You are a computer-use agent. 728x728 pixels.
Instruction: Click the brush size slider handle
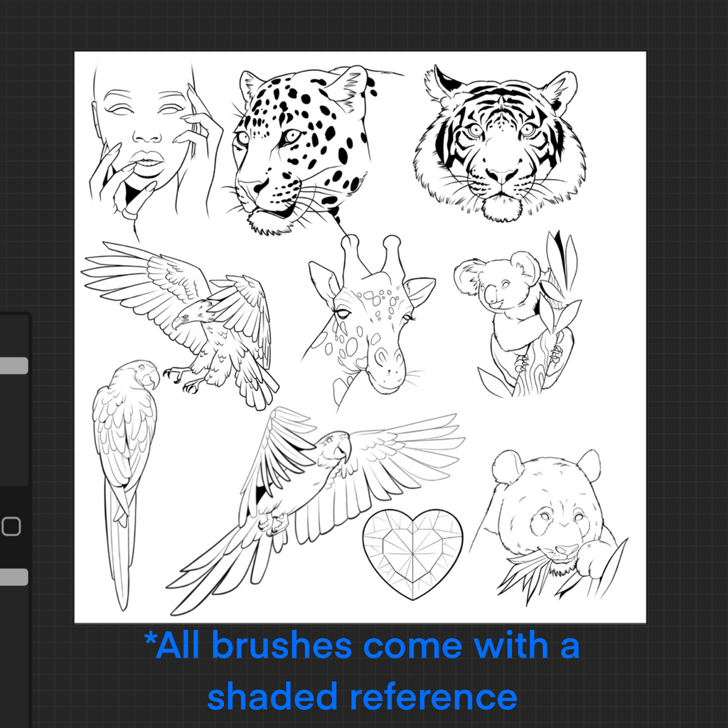click(x=14, y=365)
